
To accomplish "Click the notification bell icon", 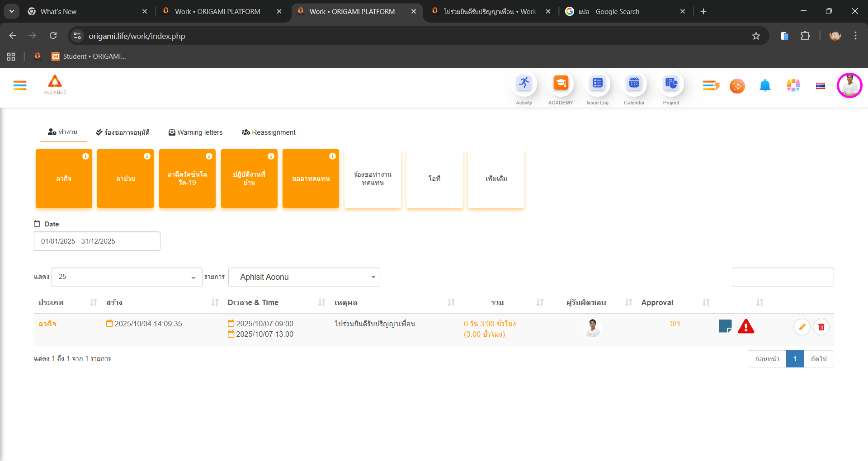I will 764,85.
